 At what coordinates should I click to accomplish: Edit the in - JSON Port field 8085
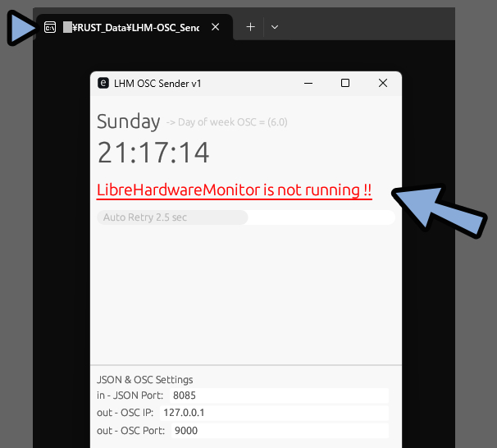(x=279, y=395)
